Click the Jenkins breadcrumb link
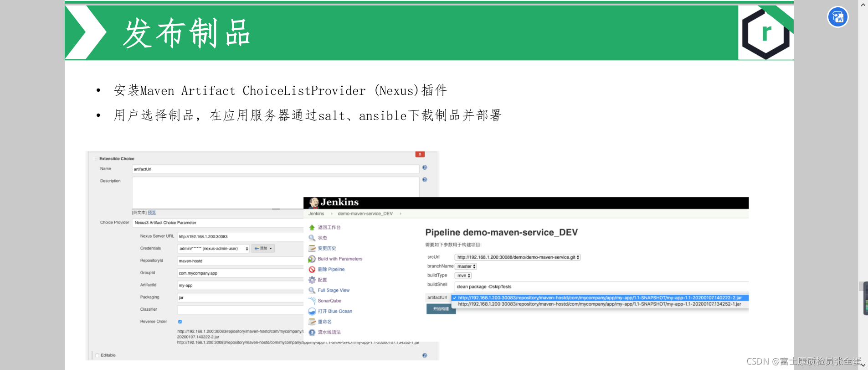Viewport: 868px width, 370px height. 316,214
